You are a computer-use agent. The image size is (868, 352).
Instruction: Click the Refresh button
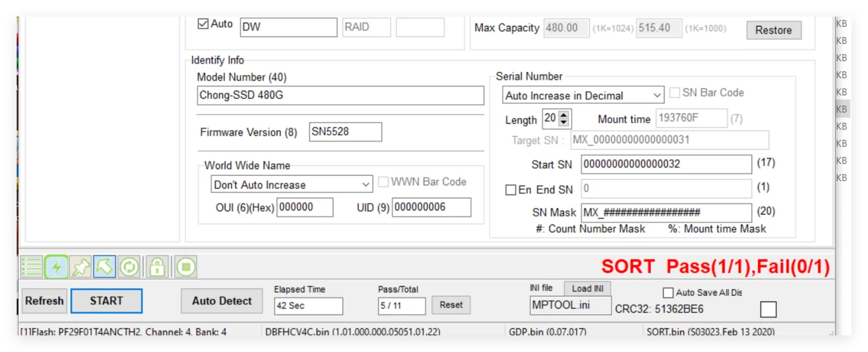pos(44,301)
